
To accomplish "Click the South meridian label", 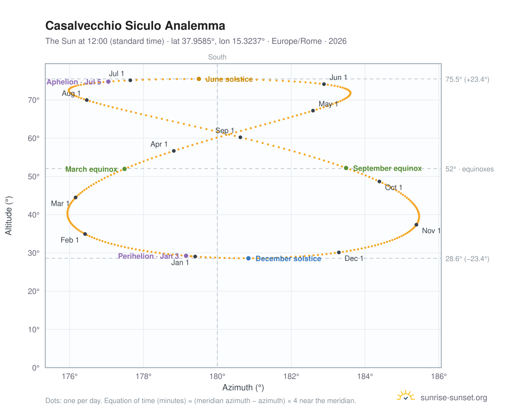I will (217, 57).
